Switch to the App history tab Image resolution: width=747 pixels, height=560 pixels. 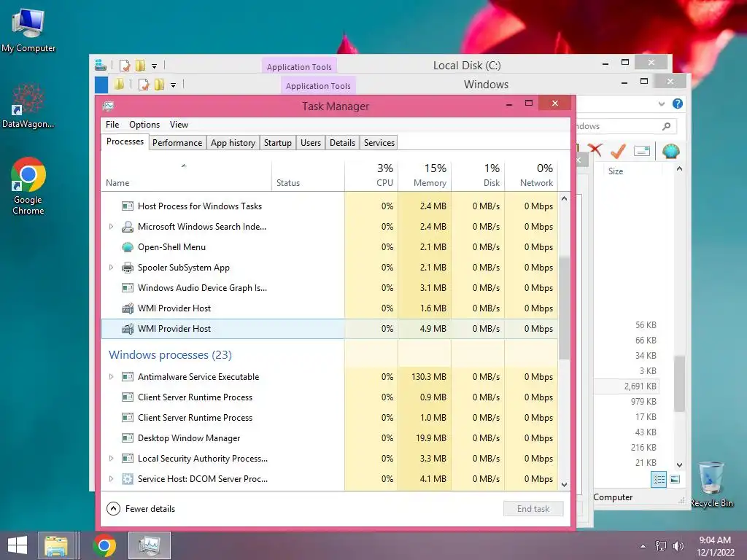pos(233,143)
